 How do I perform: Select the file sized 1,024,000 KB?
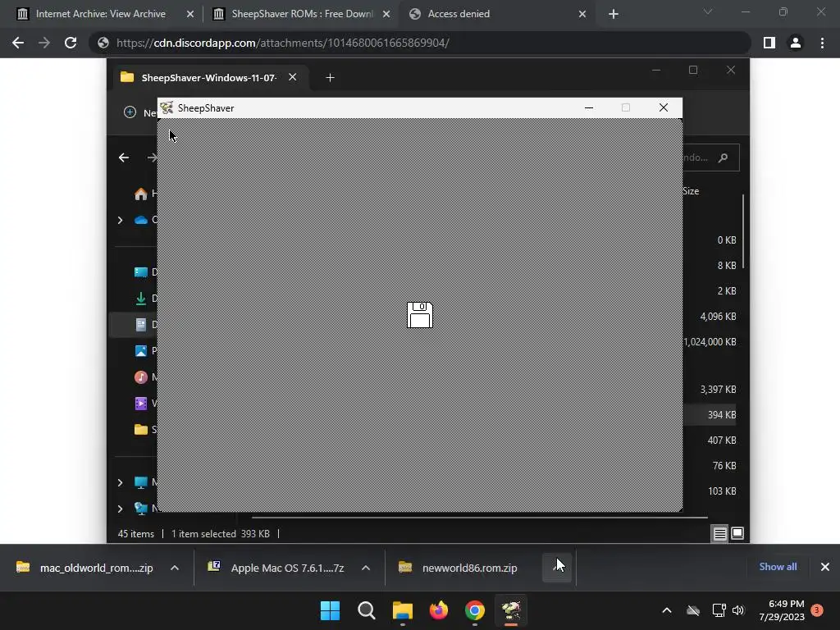(710, 342)
